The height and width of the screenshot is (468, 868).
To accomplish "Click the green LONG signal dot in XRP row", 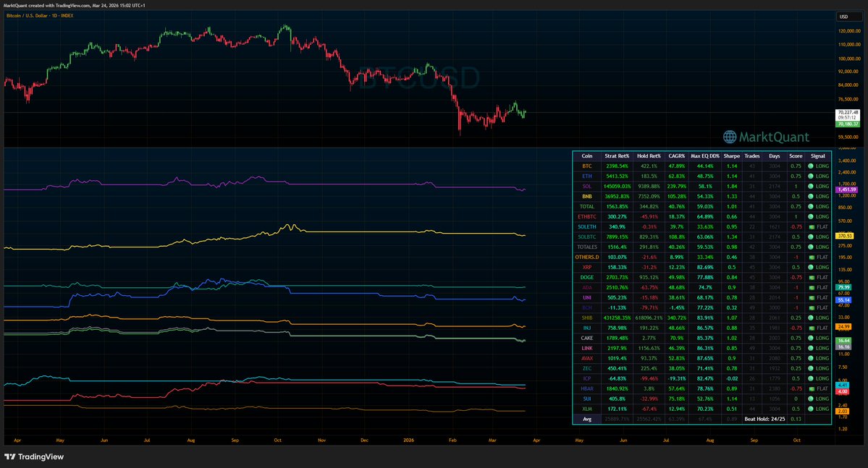I will (810, 267).
